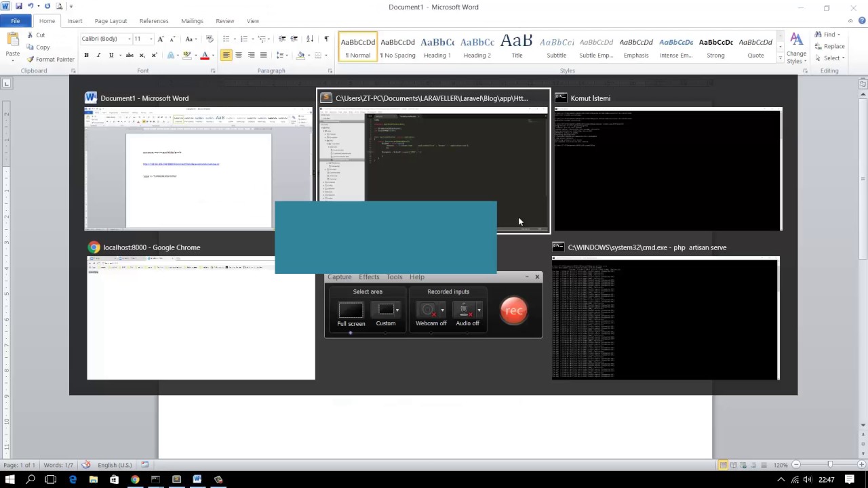The image size is (868, 488).
Task: Align the paragraph text right
Action: pos(251,55)
